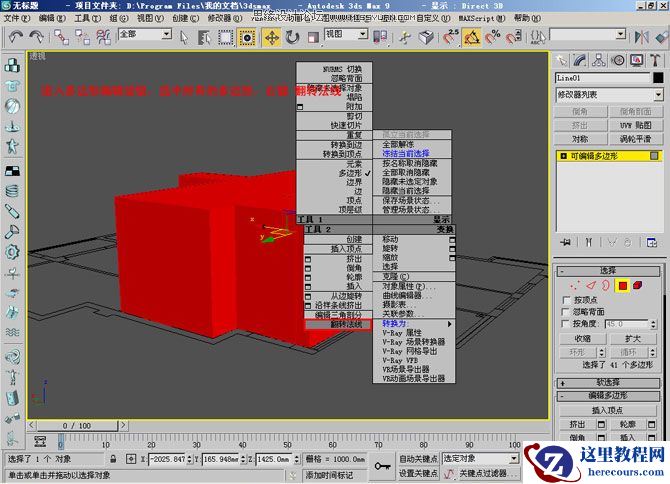Toggle the Show End Result icon
Screen dimensions: 670x484
pyautogui.click(x=589, y=243)
